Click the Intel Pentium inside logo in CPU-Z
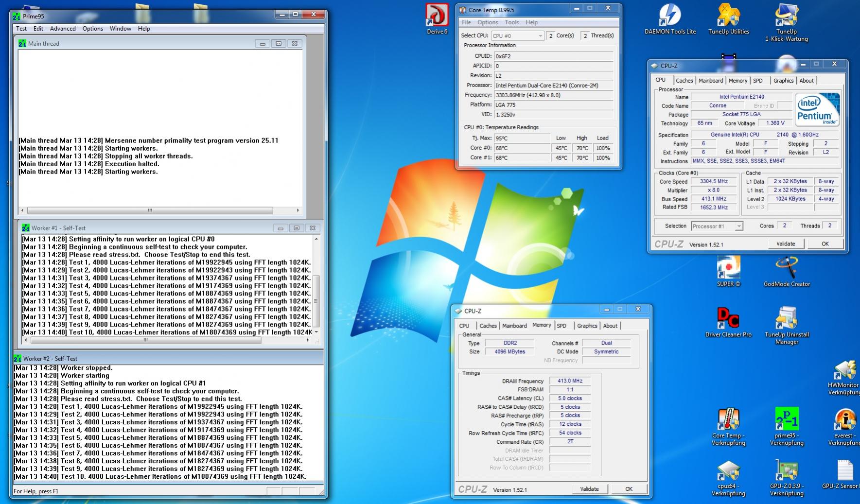Image resolution: width=860 pixels, height=504 pixels. pyautogui.click(x=818, y=110)
